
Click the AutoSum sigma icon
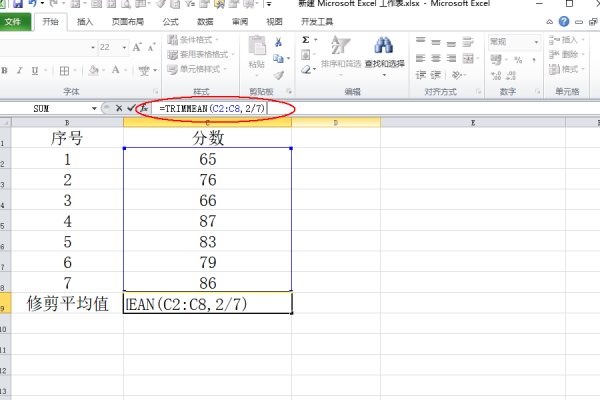[x=306, y=40]
